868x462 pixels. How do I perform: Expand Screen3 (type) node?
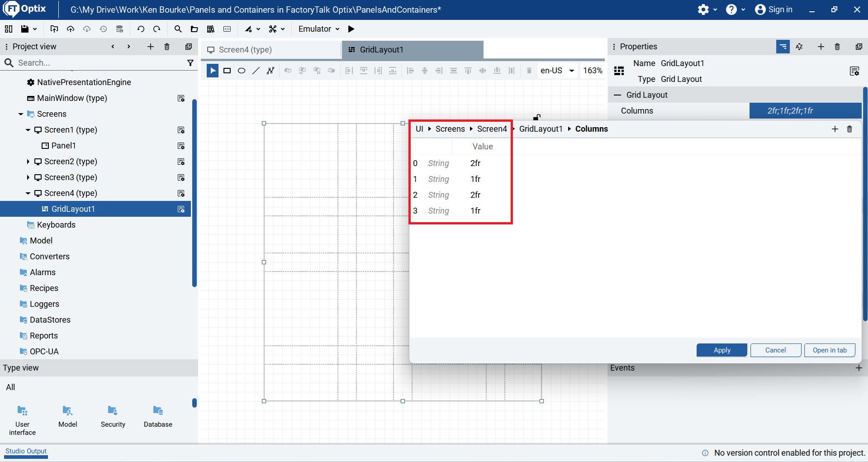pos(28,177)
